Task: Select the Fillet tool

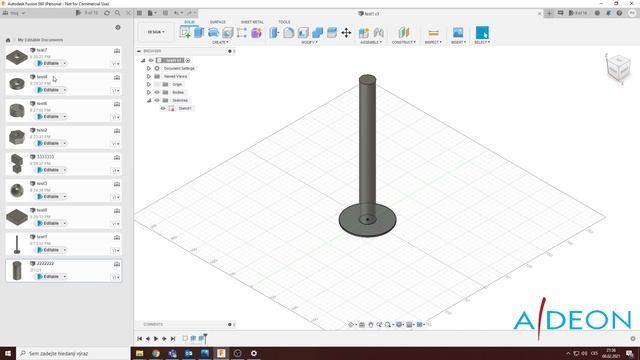Action: click(289, 32)
